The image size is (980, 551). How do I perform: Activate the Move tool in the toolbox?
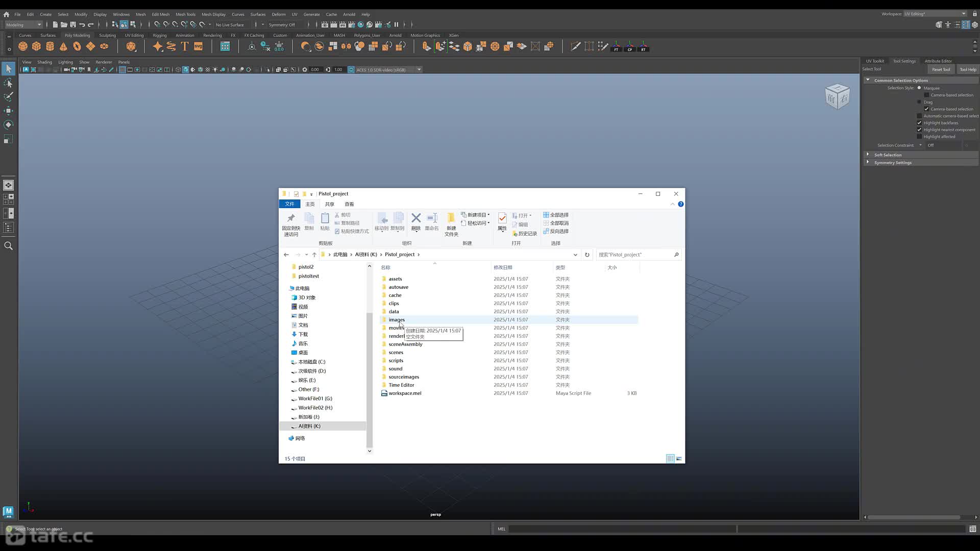(x=8, y=111)
